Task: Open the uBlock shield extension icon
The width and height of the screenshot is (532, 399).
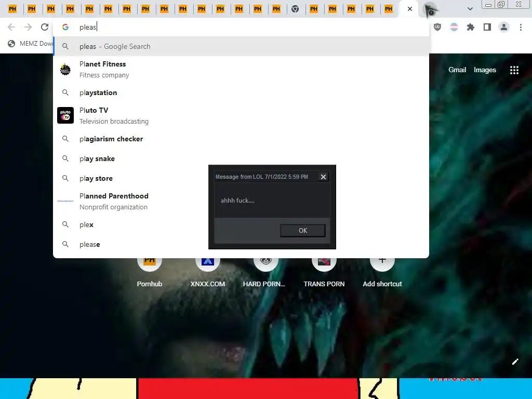Action: [x=437, y=27]
